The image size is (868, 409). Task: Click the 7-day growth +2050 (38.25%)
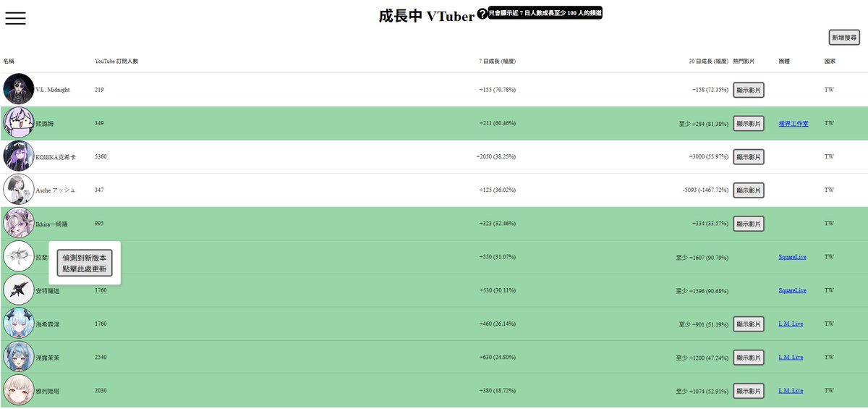tap(495, 156)
